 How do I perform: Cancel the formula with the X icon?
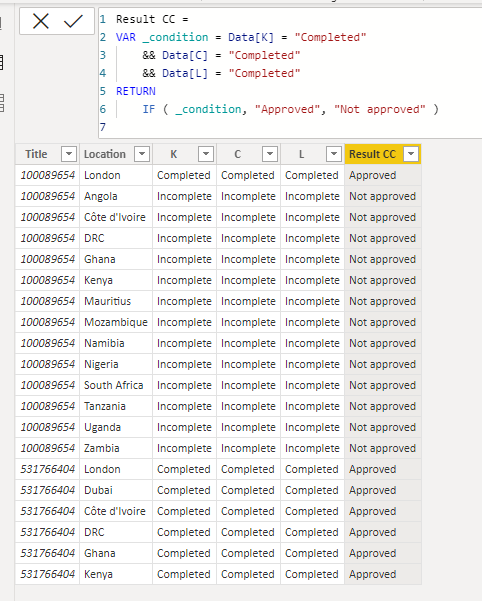(41, 21)
